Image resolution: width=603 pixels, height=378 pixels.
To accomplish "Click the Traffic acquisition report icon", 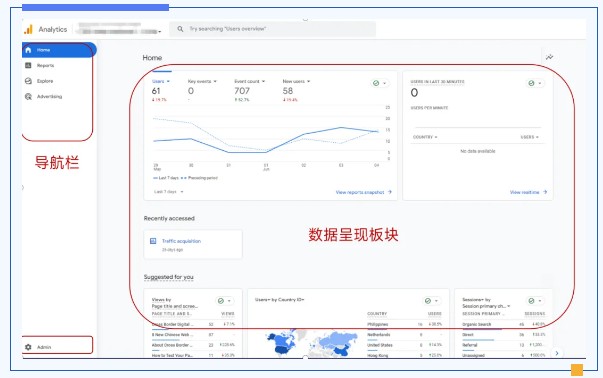I will click(x=153, y=241).
